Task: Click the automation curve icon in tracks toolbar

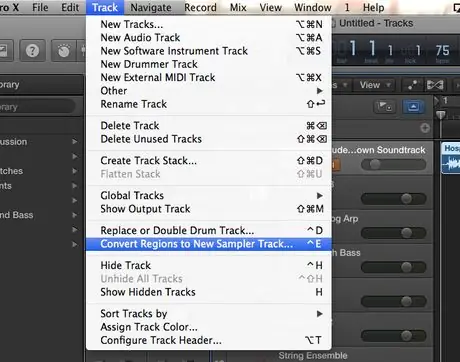Action: point(412,85)
